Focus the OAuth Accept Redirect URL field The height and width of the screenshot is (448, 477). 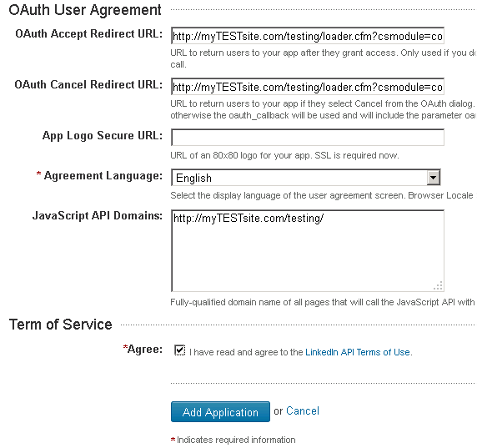(307, 36)
